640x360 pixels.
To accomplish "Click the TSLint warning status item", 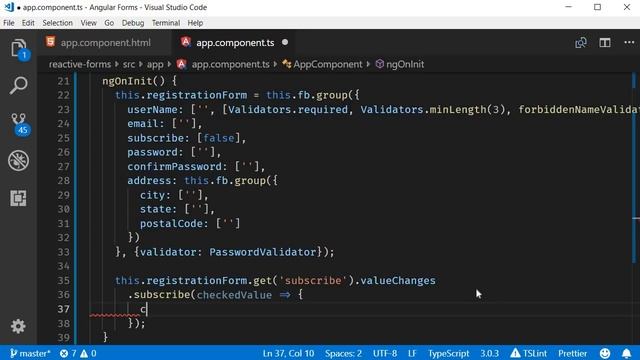I will 529,353.
